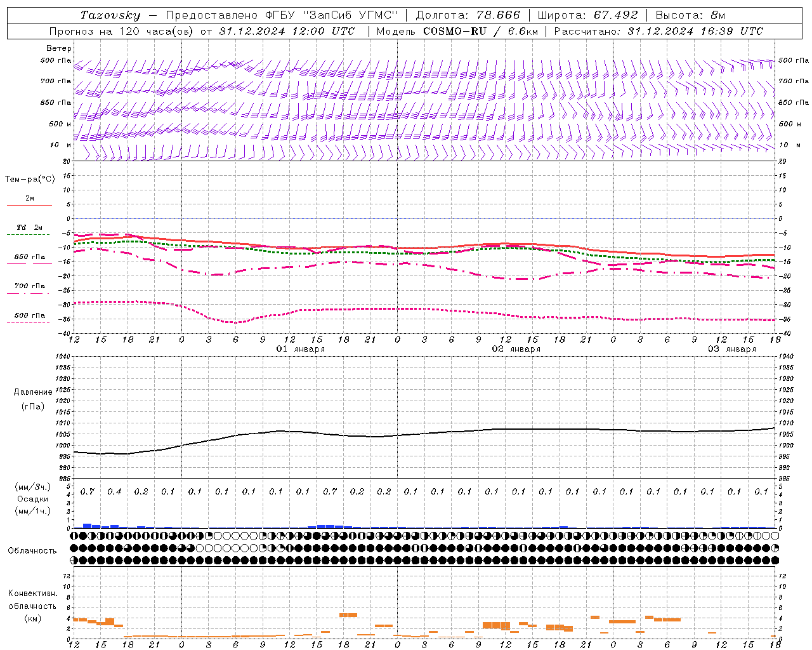Click the 'Рассчитано: 31.12.2024 16:39 UTC' timestamp

click(658, 31)
